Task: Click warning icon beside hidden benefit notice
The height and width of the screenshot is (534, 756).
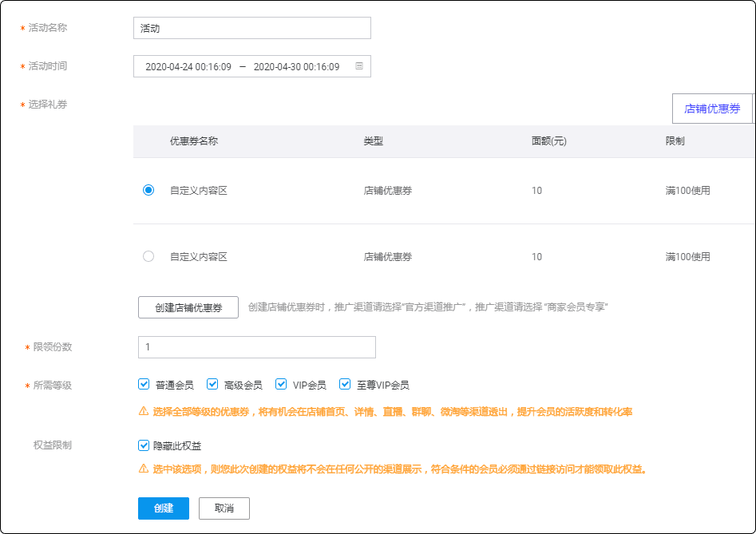Action: point(144,469)
